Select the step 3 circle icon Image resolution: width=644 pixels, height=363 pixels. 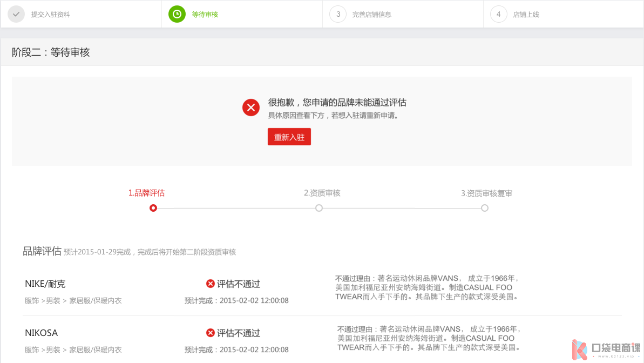pyautogui.click(x=338, y=15)
